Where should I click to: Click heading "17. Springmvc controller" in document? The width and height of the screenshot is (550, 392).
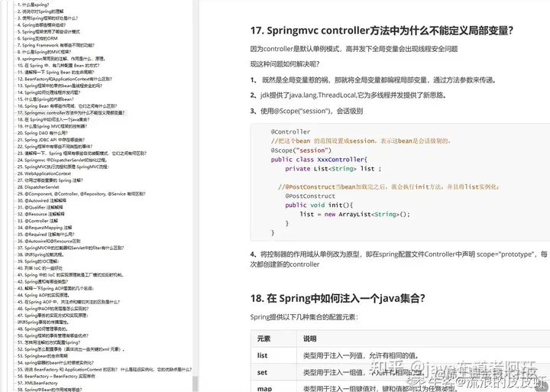pyautogui.click(x=382, y=31)
